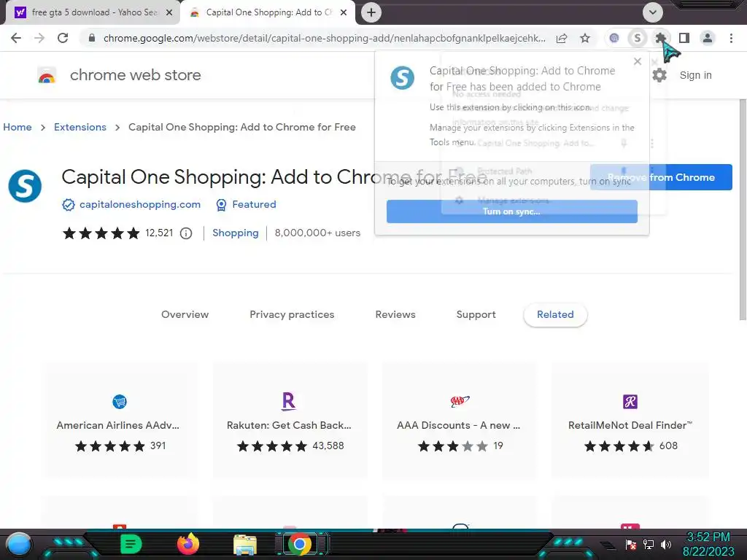
Task: Open File Explorer from the taskbar
Action: tap(245, 545)
